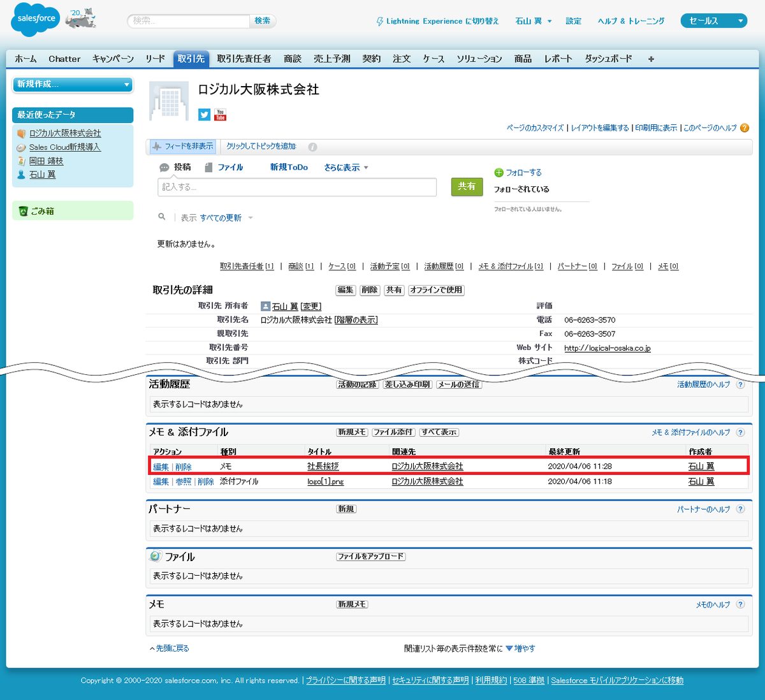765x700 pixels.
Task: Click the topic info icon
Action: pos(312,147)
